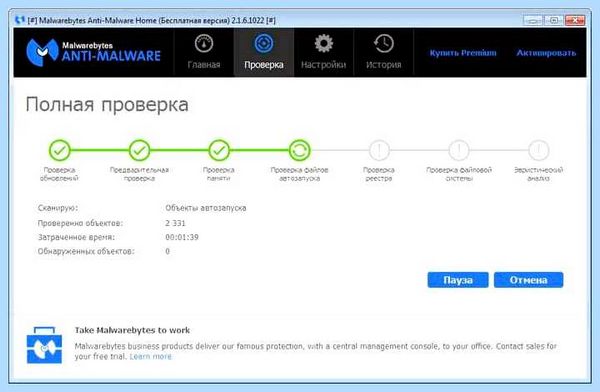Click the title bar application icon

[20, 20]
